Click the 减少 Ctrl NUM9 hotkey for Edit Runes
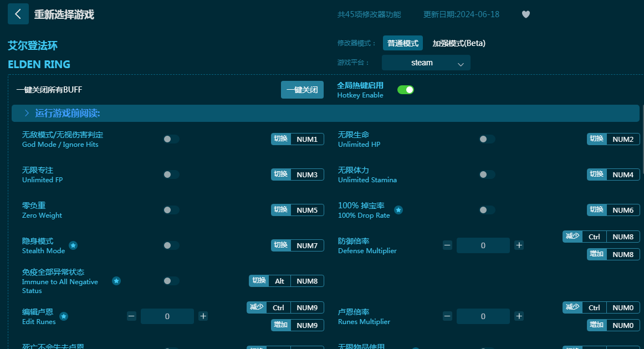644x349 pixels. pos(285,307)
